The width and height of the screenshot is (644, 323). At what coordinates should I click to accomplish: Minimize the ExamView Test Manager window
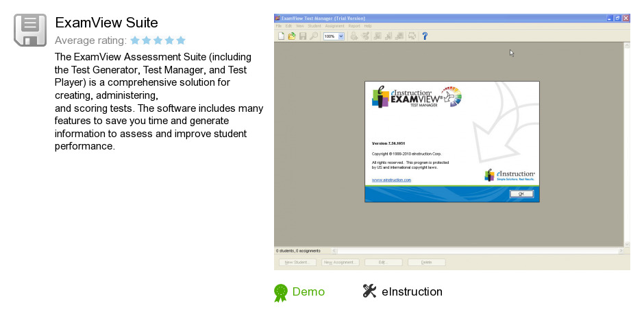pyautogui.click(x=610, y=18)
